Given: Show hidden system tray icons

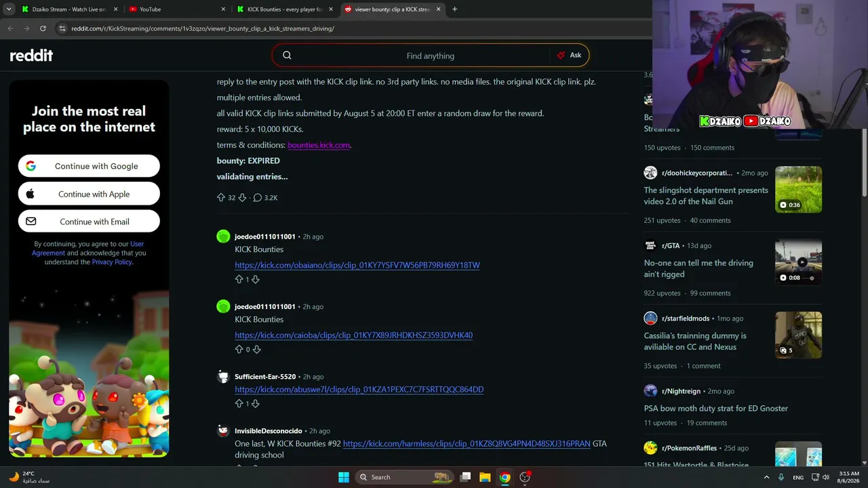Looking at the screenshot, I should click(767, 477).
